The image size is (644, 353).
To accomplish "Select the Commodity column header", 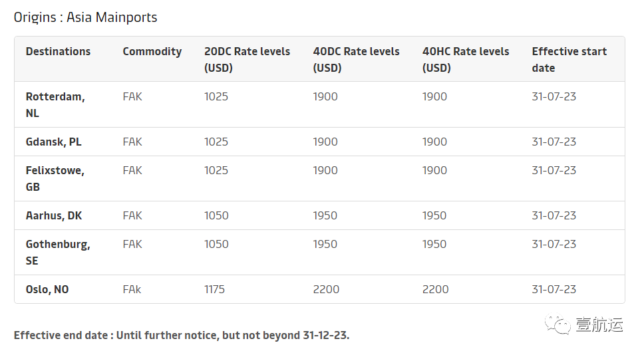I will (x=152, y=52).
